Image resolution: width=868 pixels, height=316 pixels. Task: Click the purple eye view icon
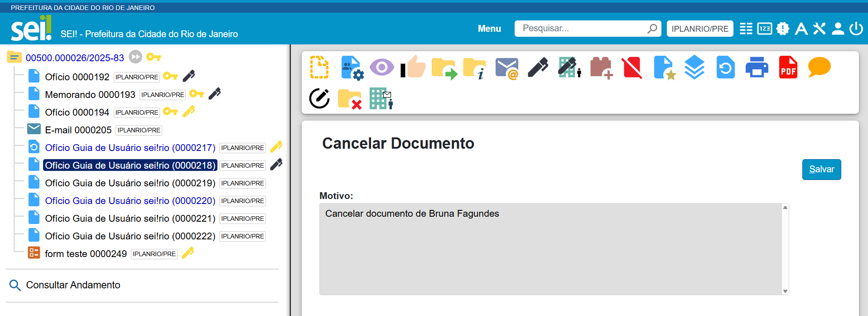(381, 68)
